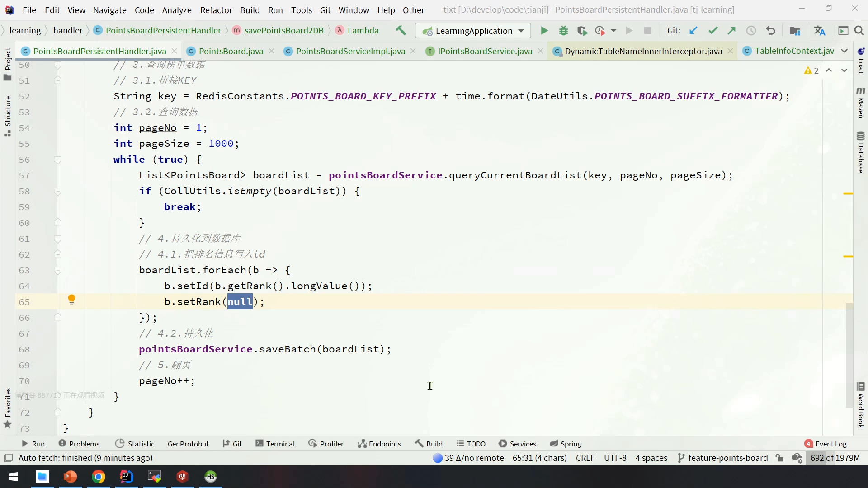Open the Refactor menu
The height and width of the screenshot is (488, 868).
216,10
